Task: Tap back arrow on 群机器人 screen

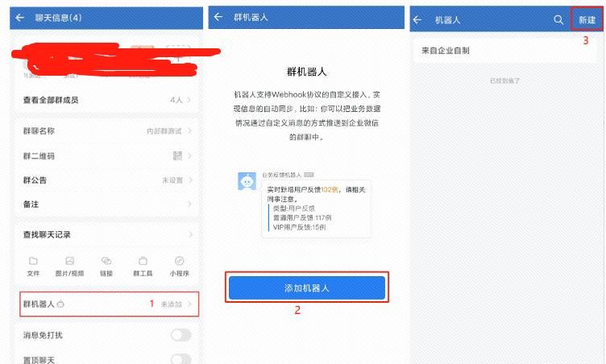Action: pos(218,17)
